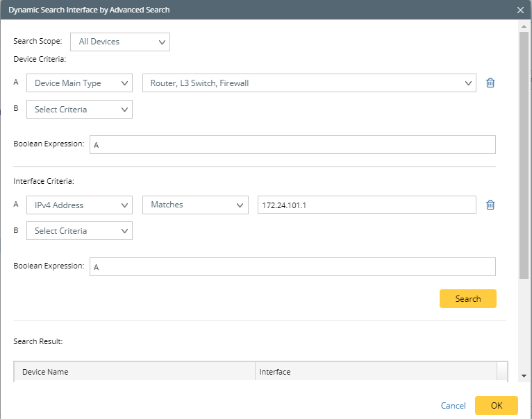Delete Interface Criteria row A with trash icon
The width and height of the screenshot is (532, 419).
tap(490, 205)
